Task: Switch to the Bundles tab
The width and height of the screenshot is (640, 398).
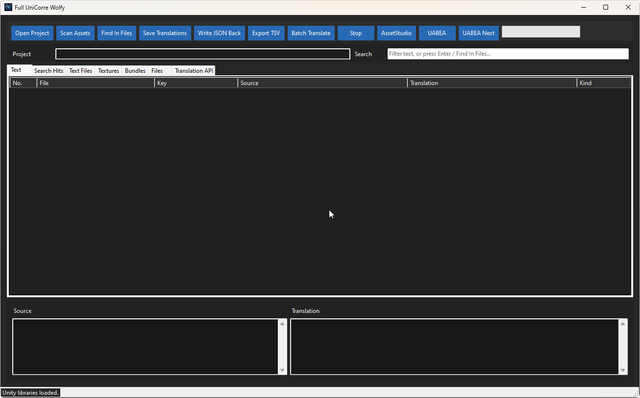Action: pyautogui.click(x=135, y=71)
